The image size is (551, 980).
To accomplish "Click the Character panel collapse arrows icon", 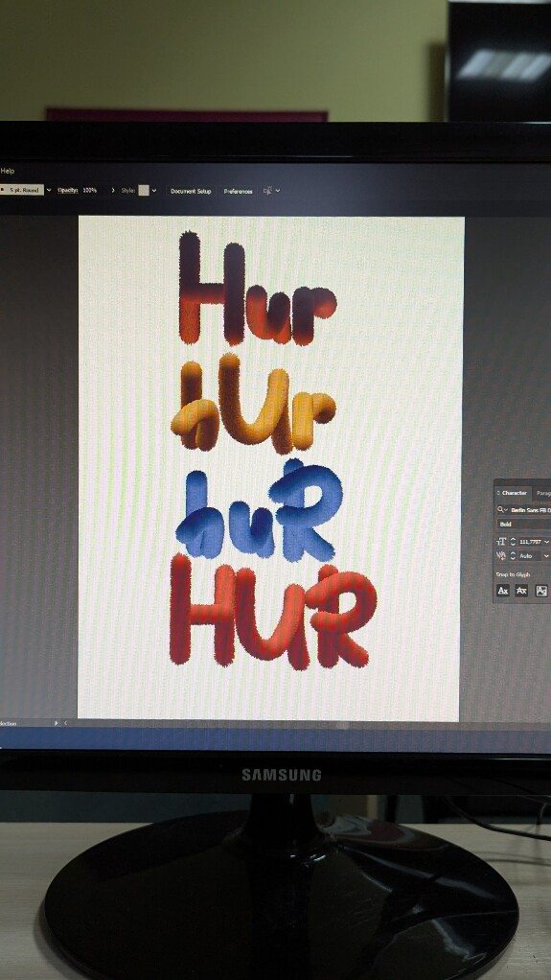I will click(498, 493).
